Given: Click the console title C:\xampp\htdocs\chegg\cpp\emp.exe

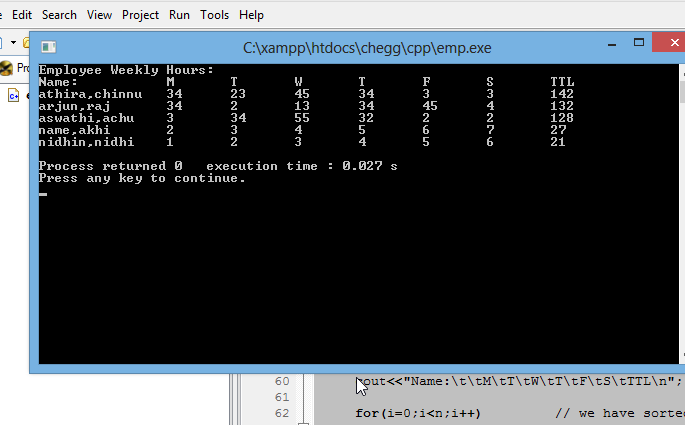Looking at the screenshot, I should coord(367,48).
